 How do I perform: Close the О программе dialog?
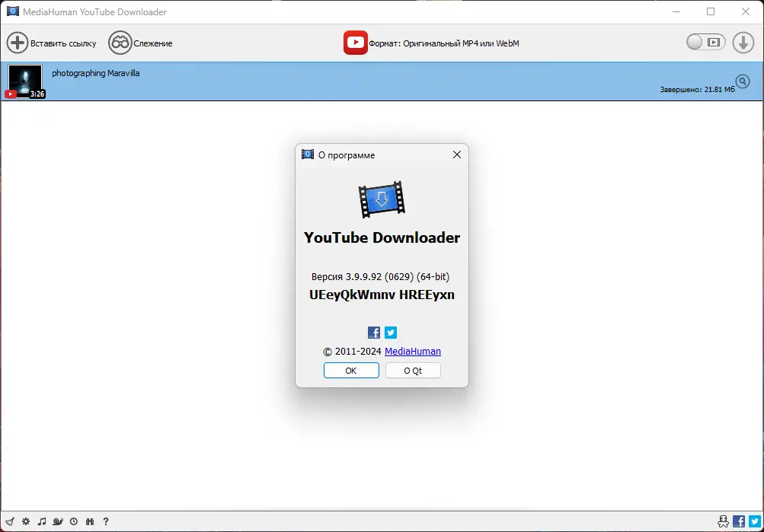click(x=456, y=155)
